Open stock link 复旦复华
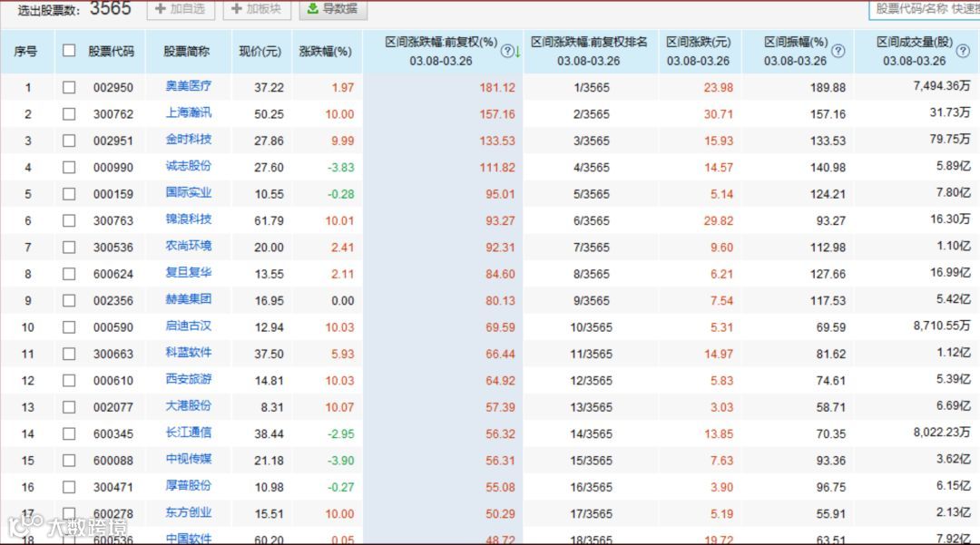Viewport: 980px width, 545px height. pos(188,273)
